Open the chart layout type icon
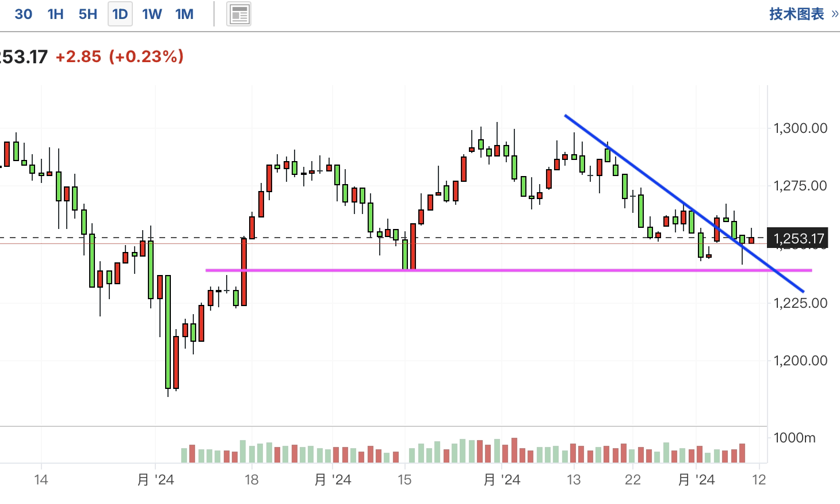 [x=239, y=14]
